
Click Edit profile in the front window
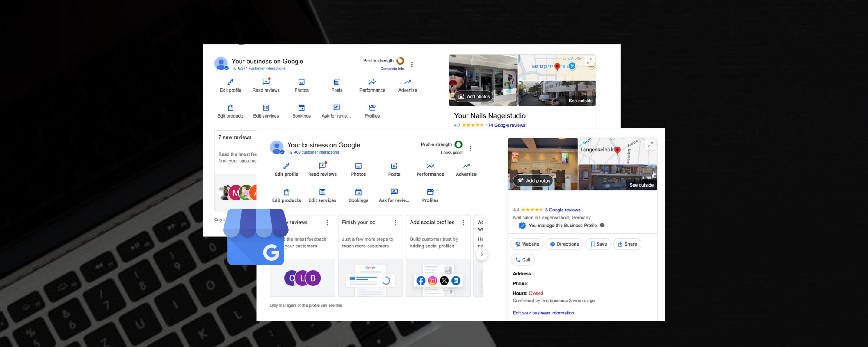286,170
